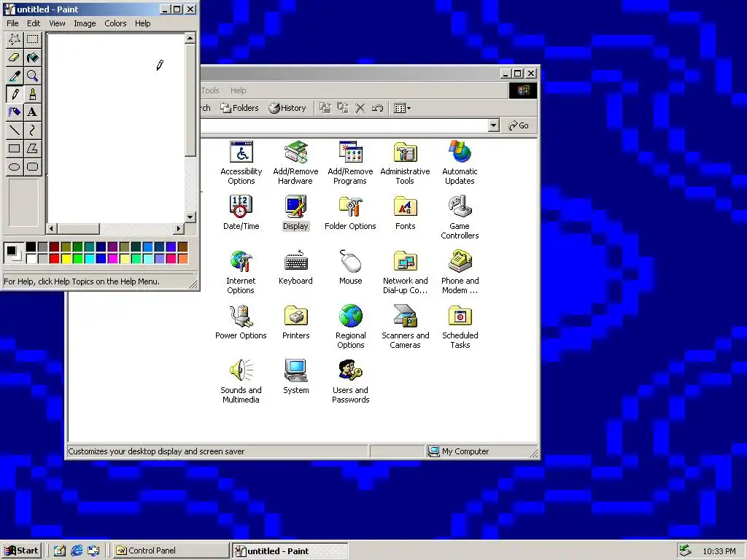This screenshot has width=747, height=560.
Task: Open the File menu in Paint
Action: tap(12, 23)
